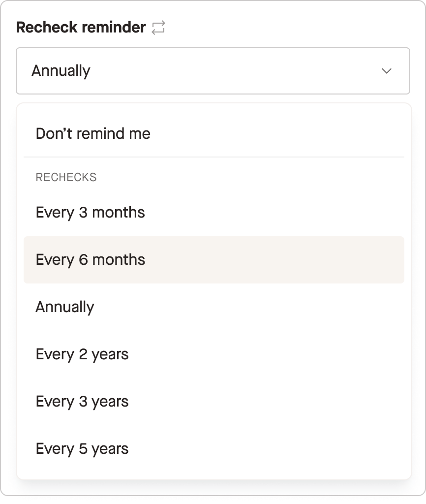
Task: Change interval from Annually to Every 3 months
Action: click(90, 212)
